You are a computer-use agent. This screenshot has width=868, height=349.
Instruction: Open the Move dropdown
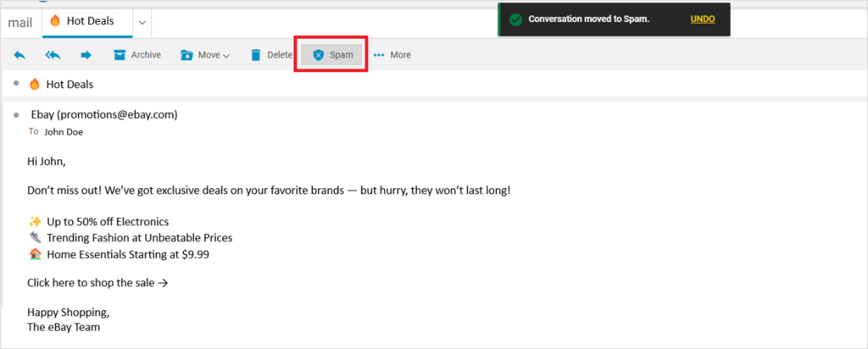(205, 55)
